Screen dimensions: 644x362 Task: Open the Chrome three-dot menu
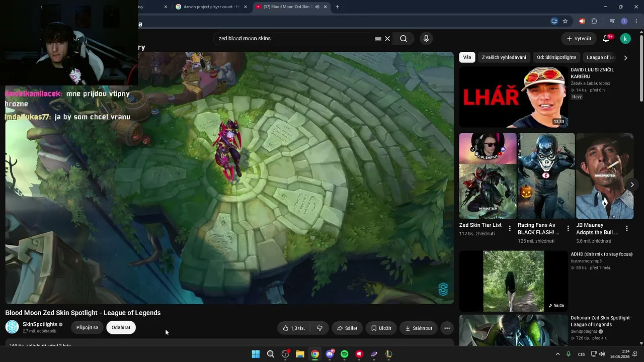[636, 21]
